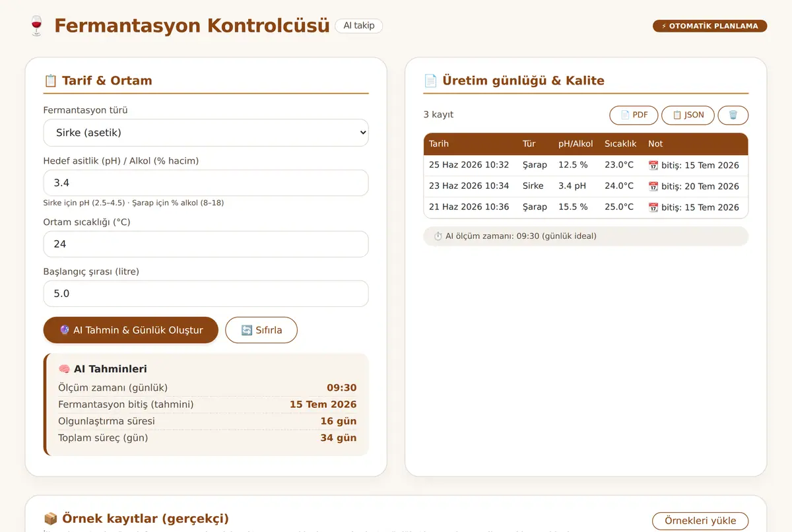The height and width of the screenshot is (532, 792).
Task: Click the box icon beside Örnek kayıtlar
Action: [51, 519]
